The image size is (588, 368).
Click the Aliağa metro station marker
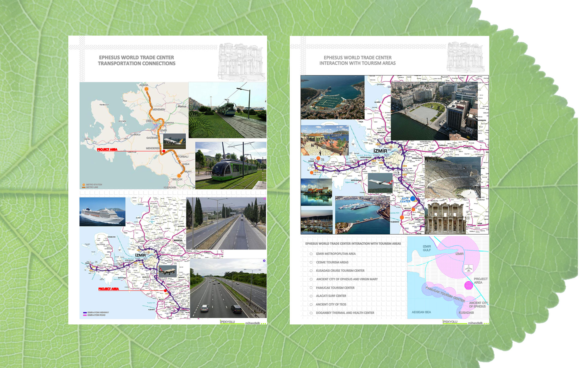pyautogui.click(x=146, y=89)
